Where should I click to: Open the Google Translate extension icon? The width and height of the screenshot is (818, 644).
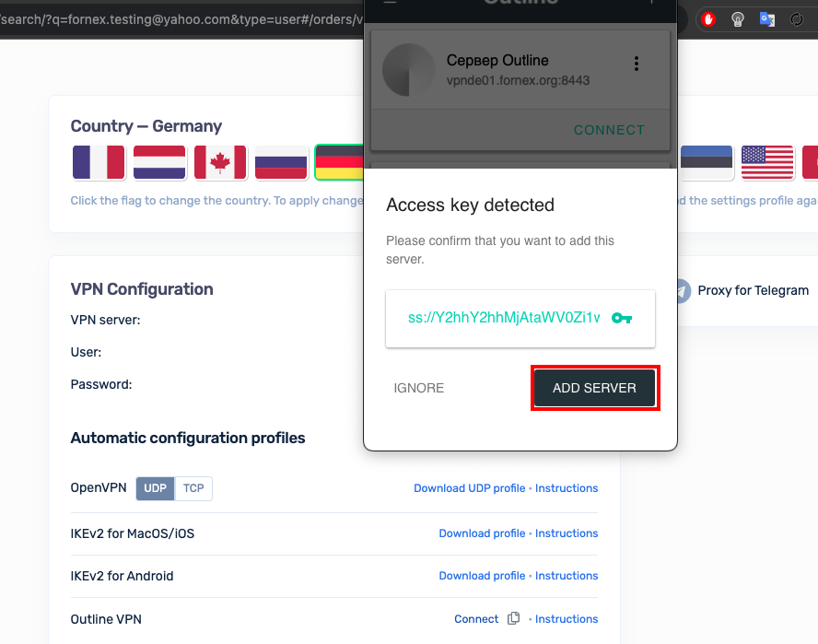766,20
